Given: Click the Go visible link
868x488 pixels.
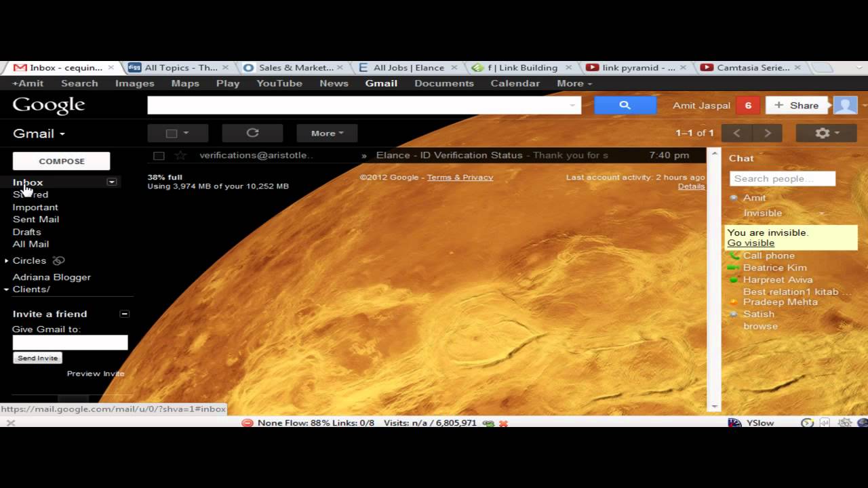Looking at the screenshot, I should tap(751, 243).
